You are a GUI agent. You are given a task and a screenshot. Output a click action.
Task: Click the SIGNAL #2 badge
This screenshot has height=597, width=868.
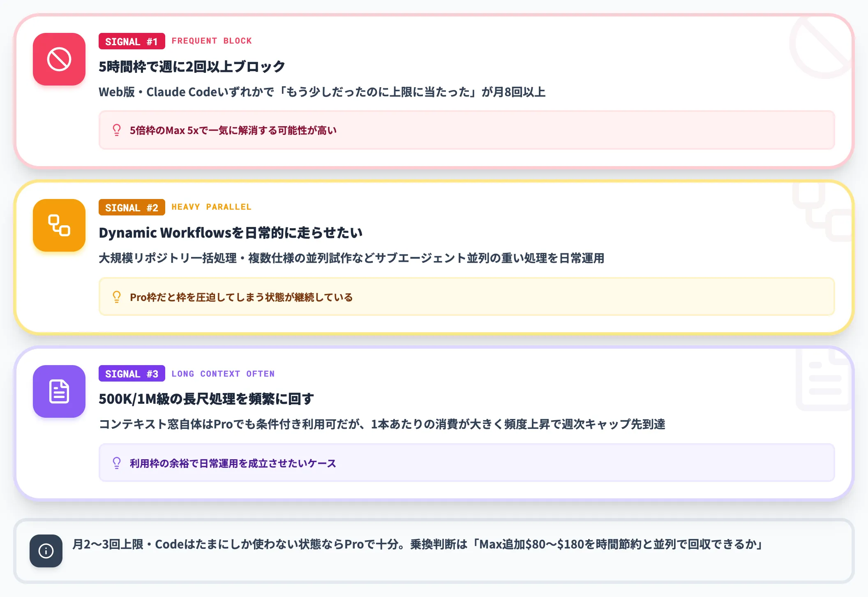click(132, 207)
